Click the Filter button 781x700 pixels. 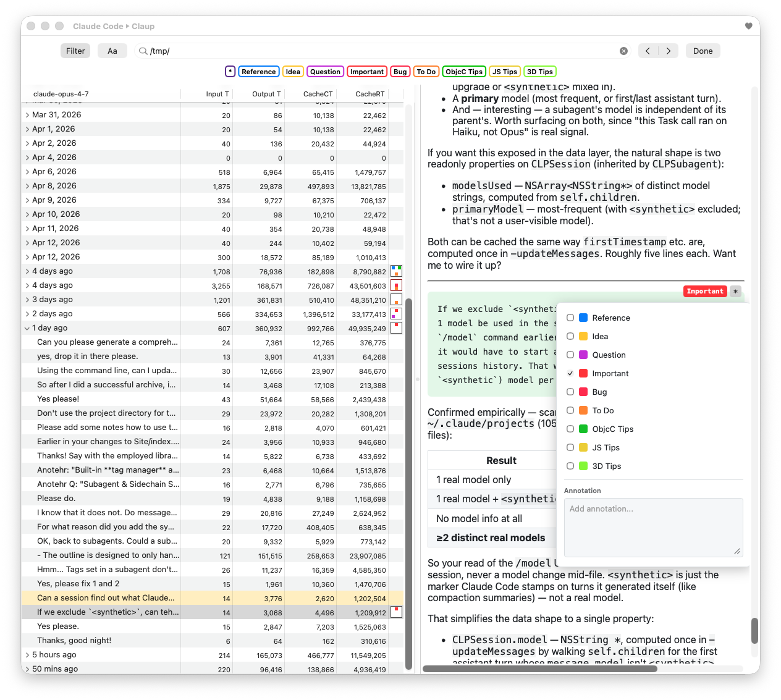(x=75, y=51)
